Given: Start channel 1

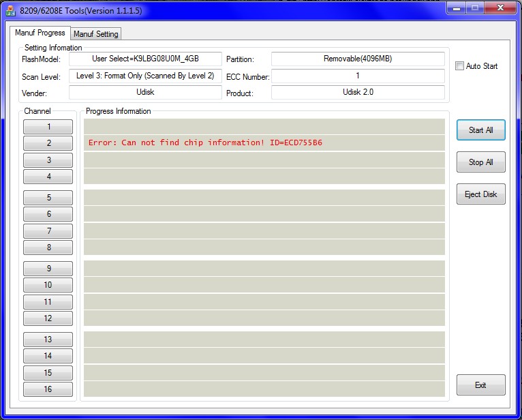Looking at the screenshot, I should pos(48,127).
